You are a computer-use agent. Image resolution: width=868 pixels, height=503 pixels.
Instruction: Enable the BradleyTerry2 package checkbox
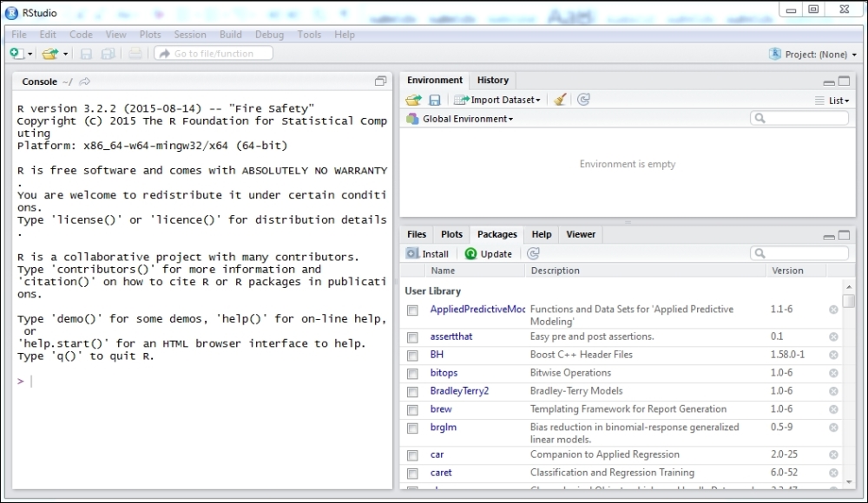point(412,392)
